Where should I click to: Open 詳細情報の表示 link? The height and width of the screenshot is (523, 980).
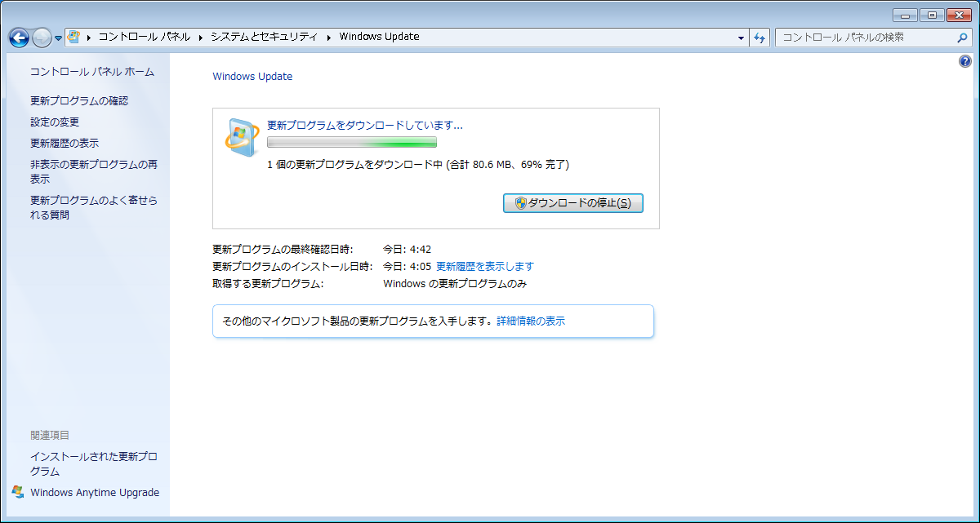coord(531,321)
